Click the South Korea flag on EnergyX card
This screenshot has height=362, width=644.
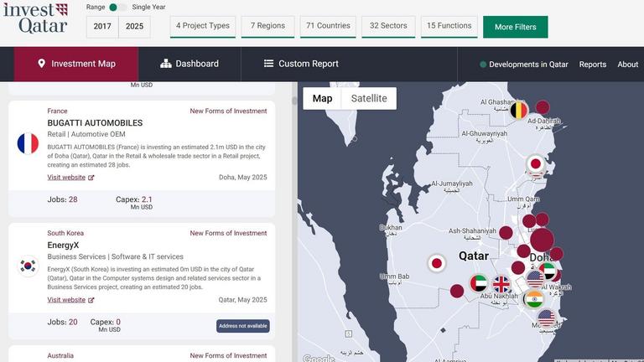click(28, 266)
